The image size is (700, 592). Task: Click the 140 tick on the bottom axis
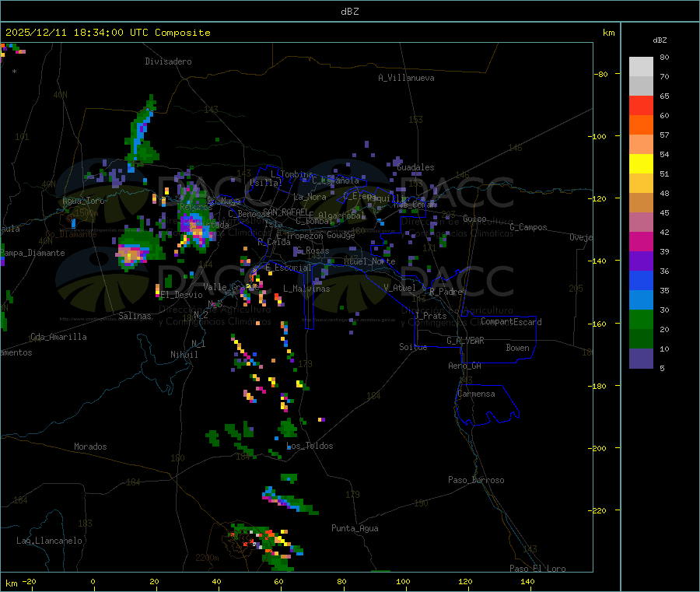pos(527,581)
